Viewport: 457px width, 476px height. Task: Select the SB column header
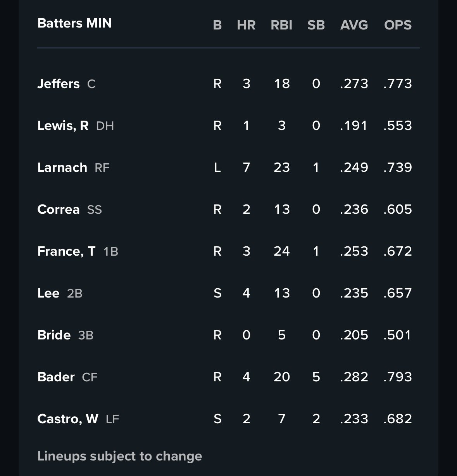click(316, 25)
